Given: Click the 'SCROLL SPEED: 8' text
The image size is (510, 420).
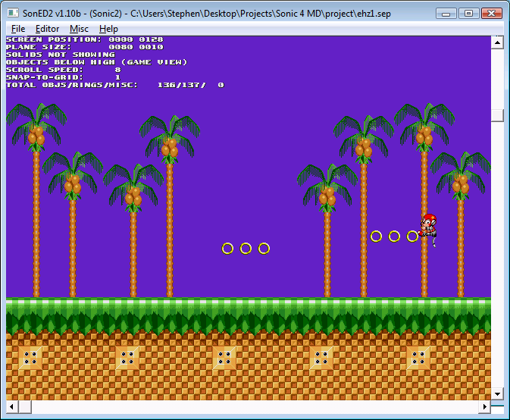Looking at the screenshot, I should 64,70.
